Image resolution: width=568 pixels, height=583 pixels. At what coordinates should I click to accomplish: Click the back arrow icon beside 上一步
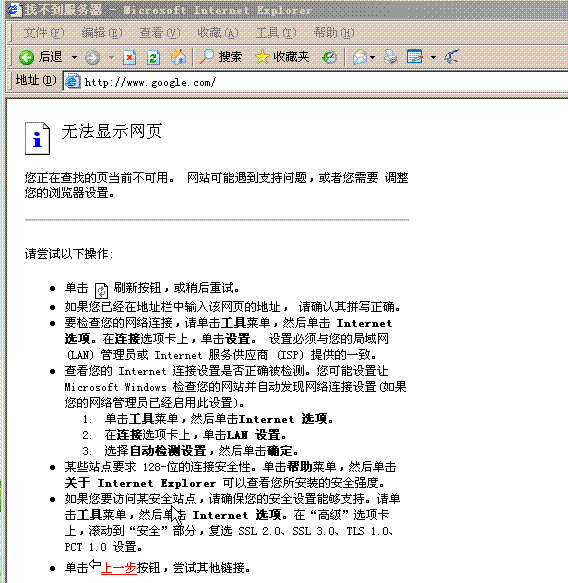94,564
